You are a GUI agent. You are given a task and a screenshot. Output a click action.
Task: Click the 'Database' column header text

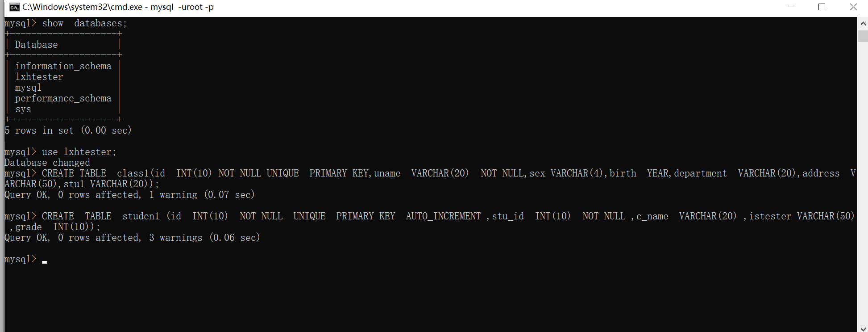(x=36, y=45)
